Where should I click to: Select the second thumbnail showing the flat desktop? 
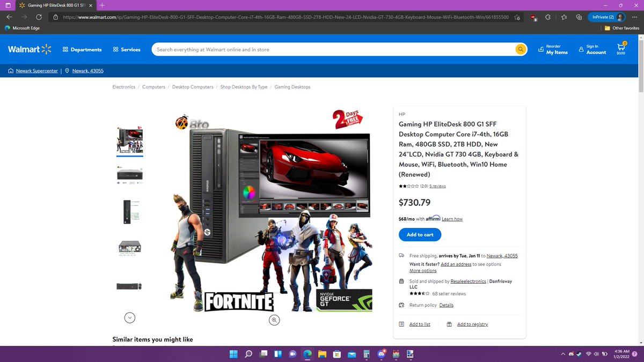tap(130, 176)
